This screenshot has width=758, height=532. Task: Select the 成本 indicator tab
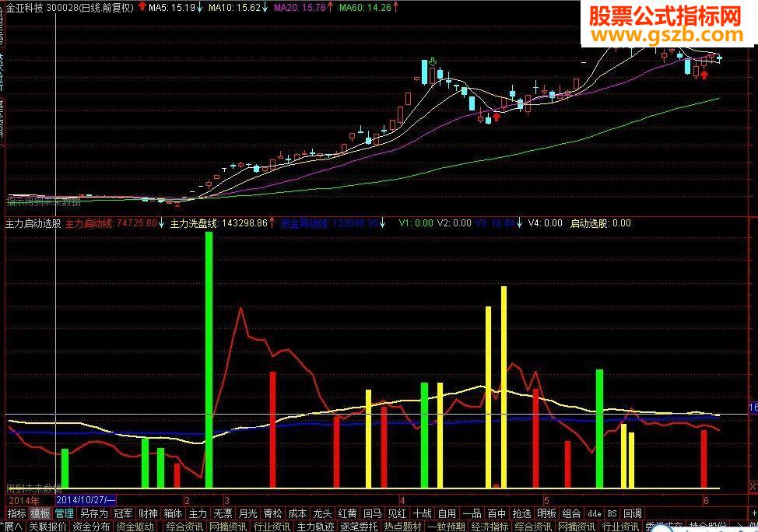coord(298,513)
